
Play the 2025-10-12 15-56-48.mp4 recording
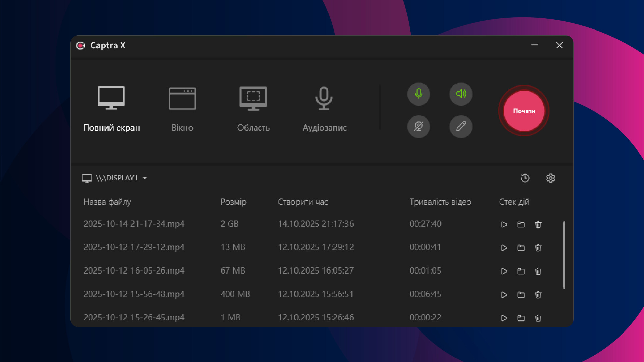pos(504,295)
